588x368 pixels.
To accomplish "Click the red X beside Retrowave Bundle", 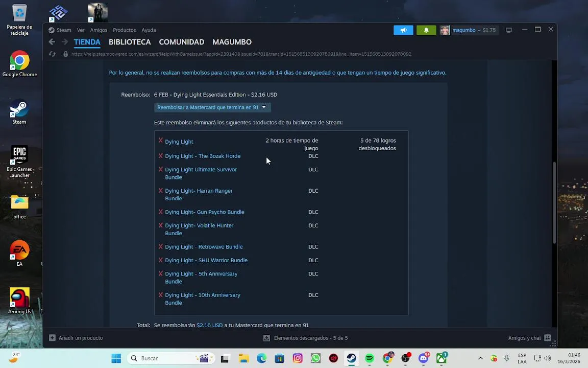I will (x=160, y=246).
